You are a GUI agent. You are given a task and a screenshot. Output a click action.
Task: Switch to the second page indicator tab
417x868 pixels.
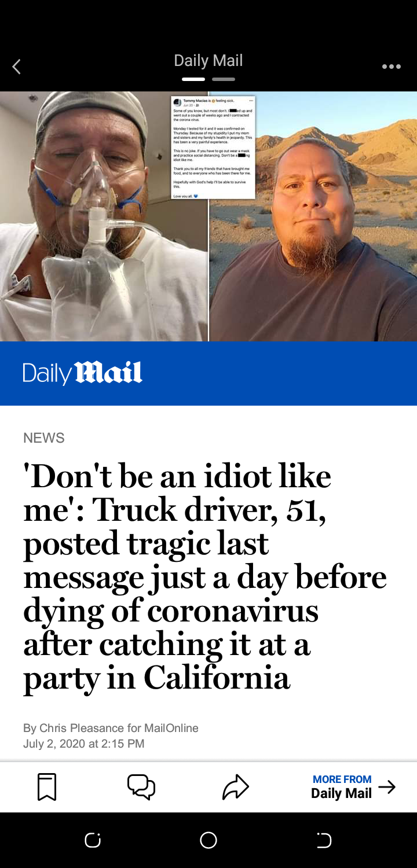point(224,79)
